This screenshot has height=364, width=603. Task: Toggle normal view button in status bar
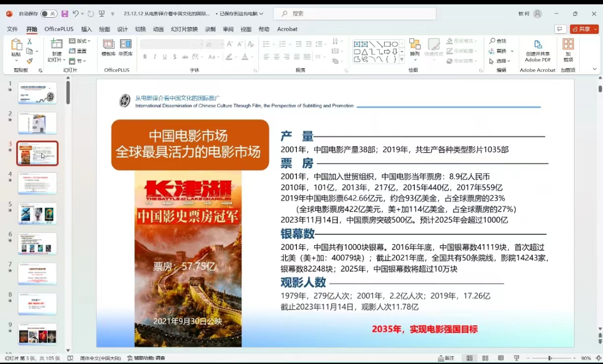(470, 358)
